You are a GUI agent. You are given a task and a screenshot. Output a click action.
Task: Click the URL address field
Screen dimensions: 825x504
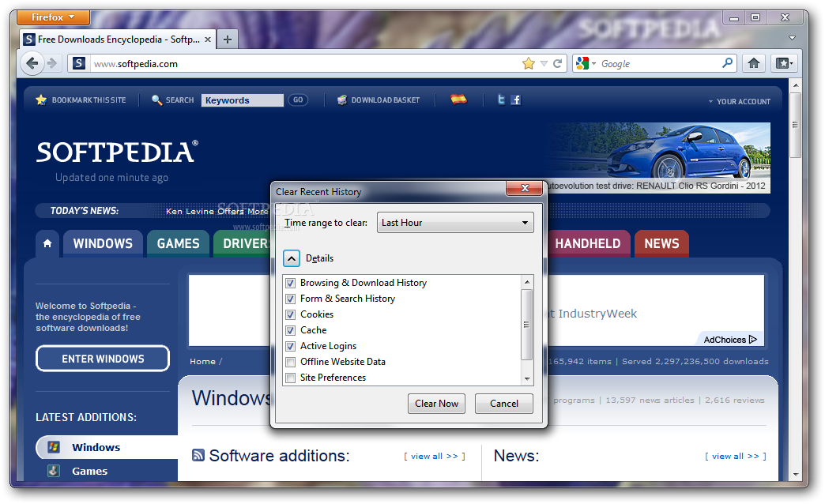pos(305,64)
